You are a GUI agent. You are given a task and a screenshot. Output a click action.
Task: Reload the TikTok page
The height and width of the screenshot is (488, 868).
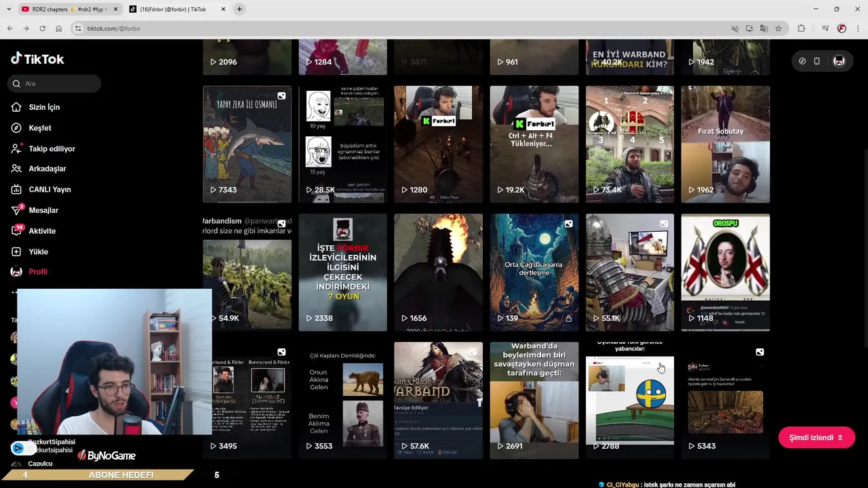[42, 28]
